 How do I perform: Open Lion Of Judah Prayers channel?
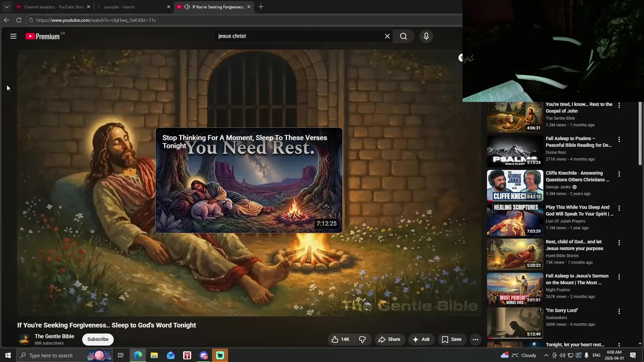coord(566,221)
